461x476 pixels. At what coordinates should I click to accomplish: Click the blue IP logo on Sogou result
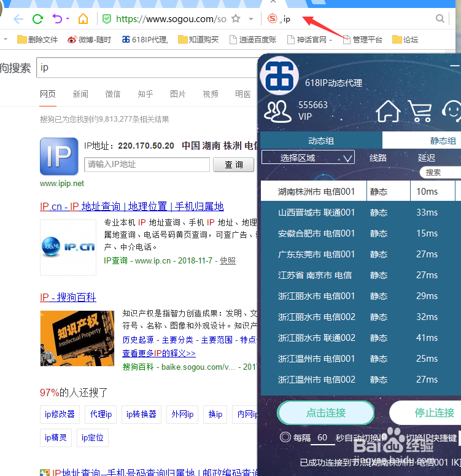pos(59,157)
